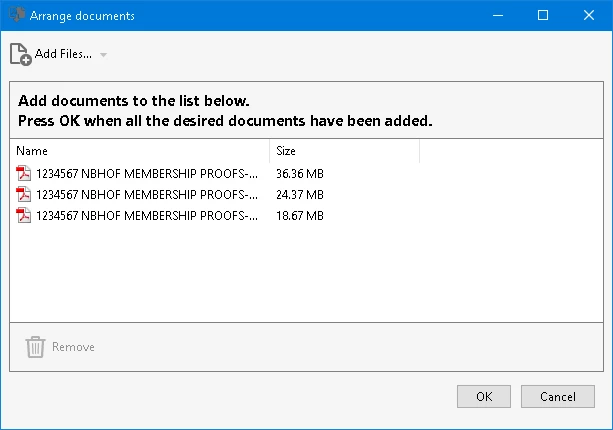Close the Arrange documents dialog
Image resolution: width=613 pixels, height=430 pixels.
pos(589,16)
